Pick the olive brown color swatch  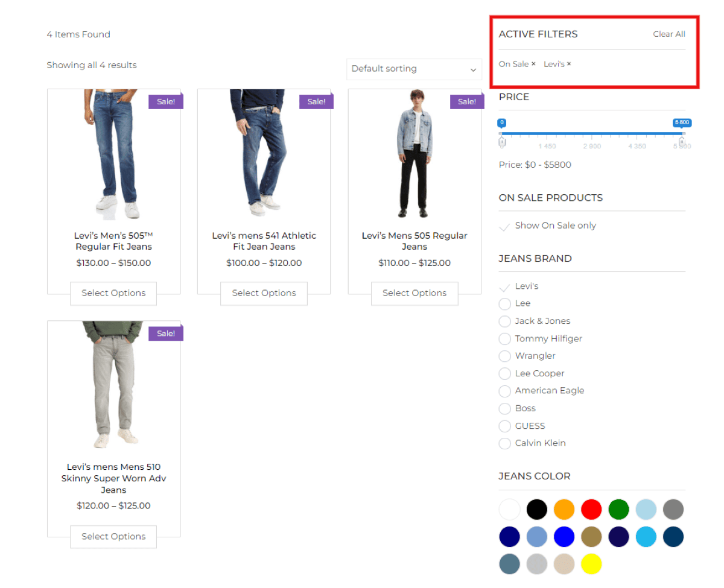[x=591, y=537]
